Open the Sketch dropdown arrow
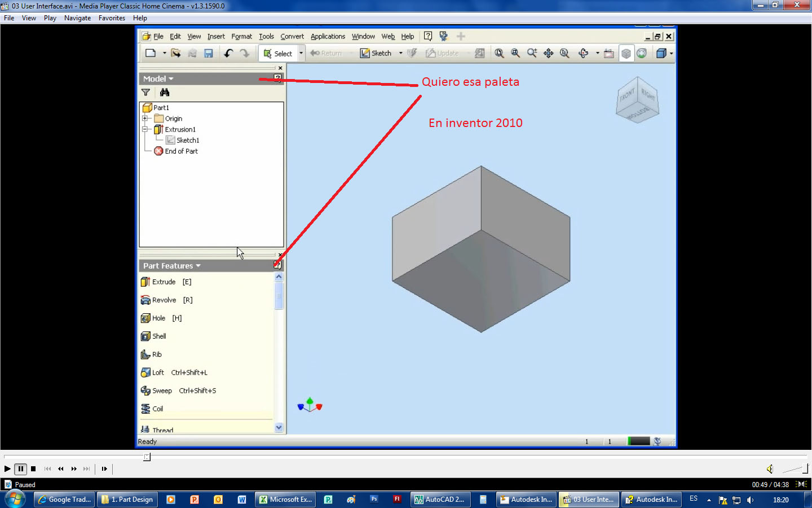The image size is (812, 508). (x=401, y=53)
